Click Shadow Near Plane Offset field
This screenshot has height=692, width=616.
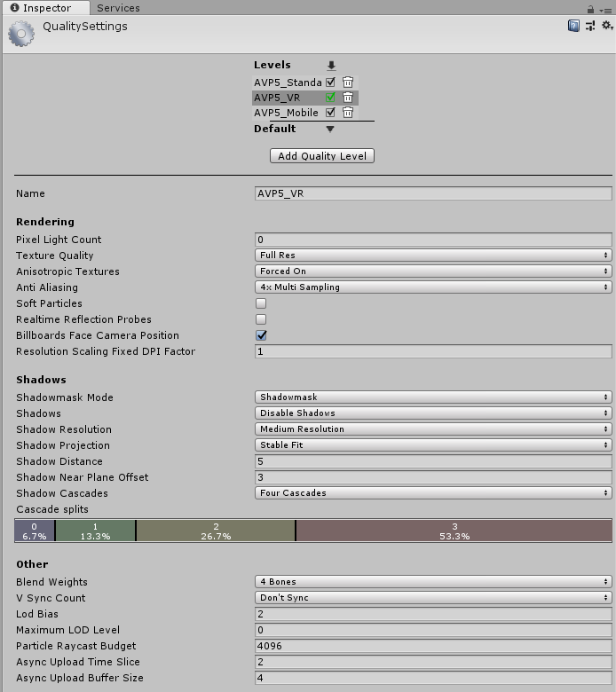pyautogui.click(x=433, y=477)
